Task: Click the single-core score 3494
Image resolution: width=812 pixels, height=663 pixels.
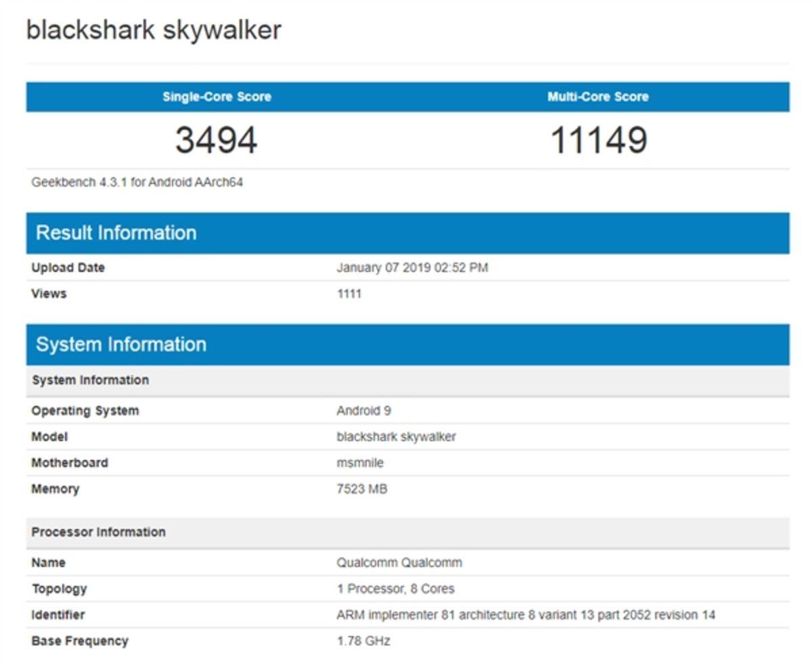Action: [x=215, y=138]
